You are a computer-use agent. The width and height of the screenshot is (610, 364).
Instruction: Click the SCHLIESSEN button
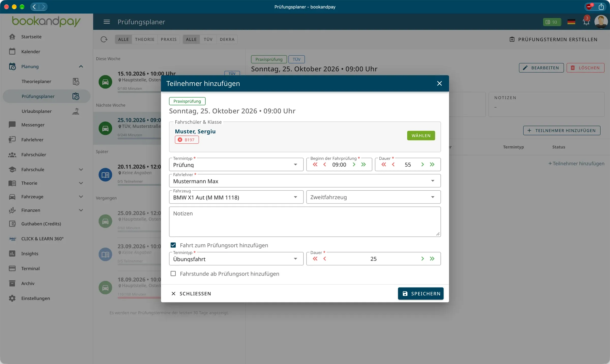(x=191, y=294)
